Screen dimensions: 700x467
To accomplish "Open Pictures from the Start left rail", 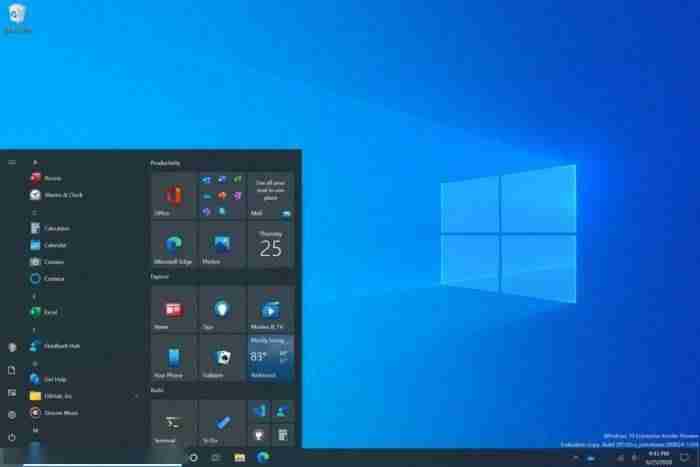I will pos(12,393).
